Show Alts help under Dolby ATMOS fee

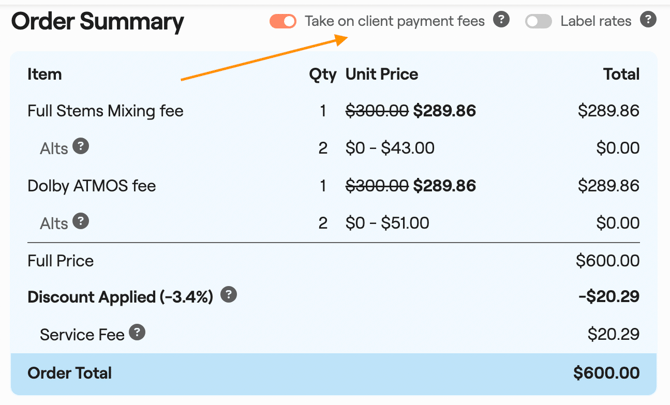point(81,222)
